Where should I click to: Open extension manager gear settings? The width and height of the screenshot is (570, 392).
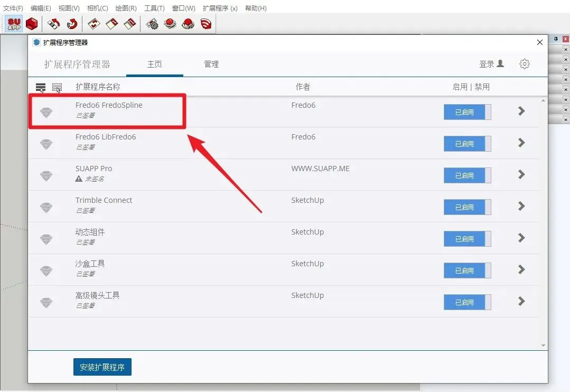click(524, 64)
